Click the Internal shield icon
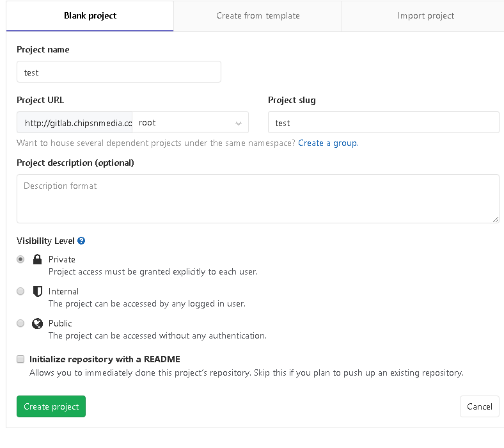Screen dimensions: 504x448 tap(37, 291)
